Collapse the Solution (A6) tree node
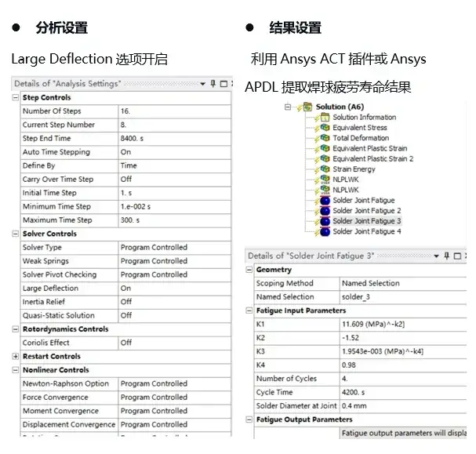Image resolution: width=476 pixels, height=454 pixels. 288,107
